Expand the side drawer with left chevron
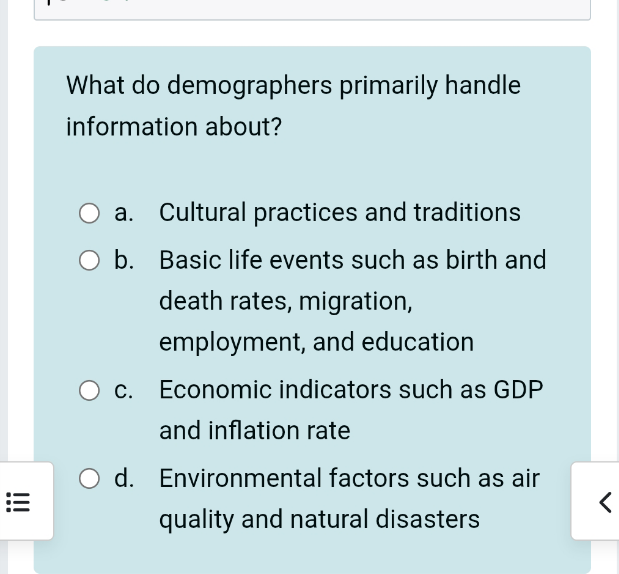619x574 pixels. [604, 502]
